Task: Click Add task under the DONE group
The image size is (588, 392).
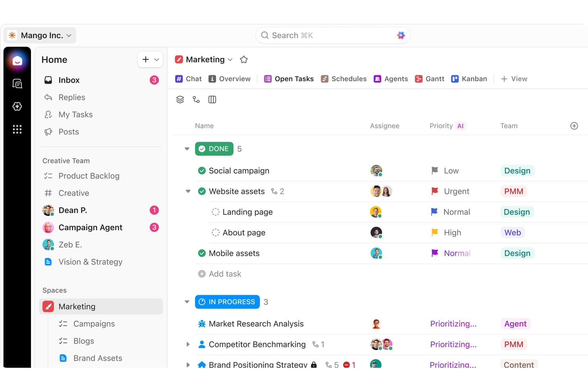Action: (220, 274)
